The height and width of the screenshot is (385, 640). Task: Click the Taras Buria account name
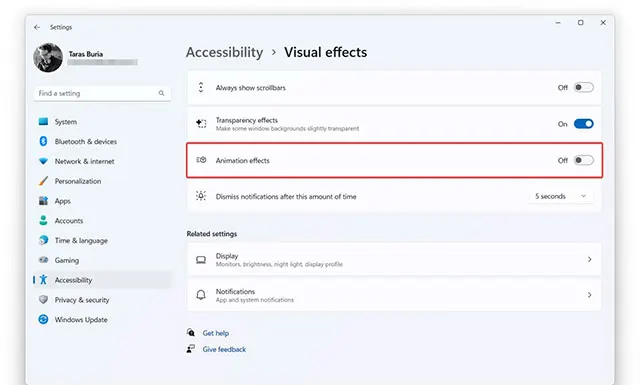click(x=86, y=54)
